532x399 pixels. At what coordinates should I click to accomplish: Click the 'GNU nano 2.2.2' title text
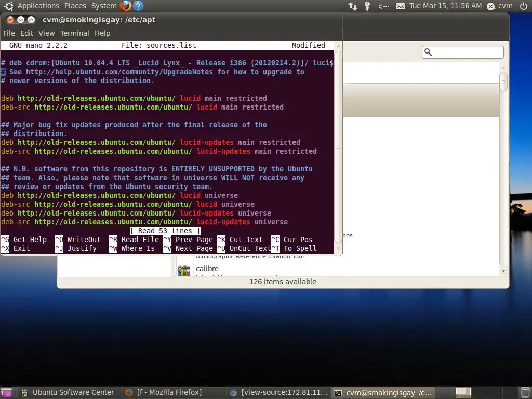tap(38, 45)
